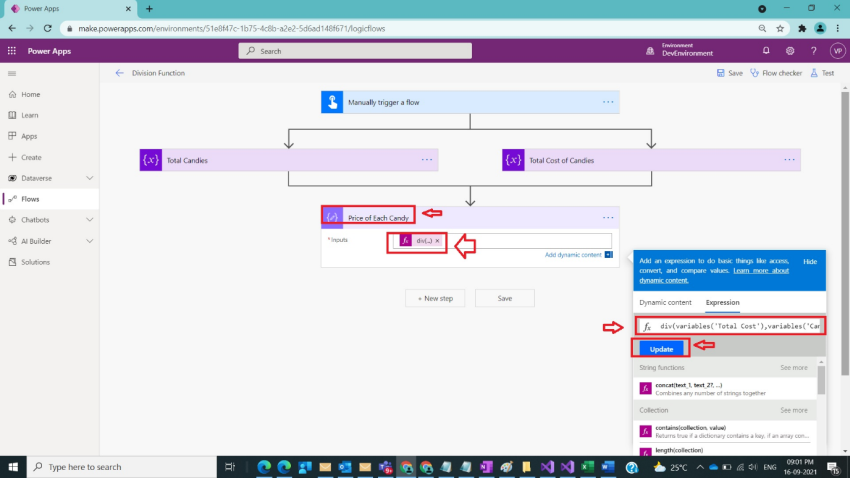Open the Total Candies action ellipsis menu
The height and width of the screenshot is (478, 850).
point(427,160)
